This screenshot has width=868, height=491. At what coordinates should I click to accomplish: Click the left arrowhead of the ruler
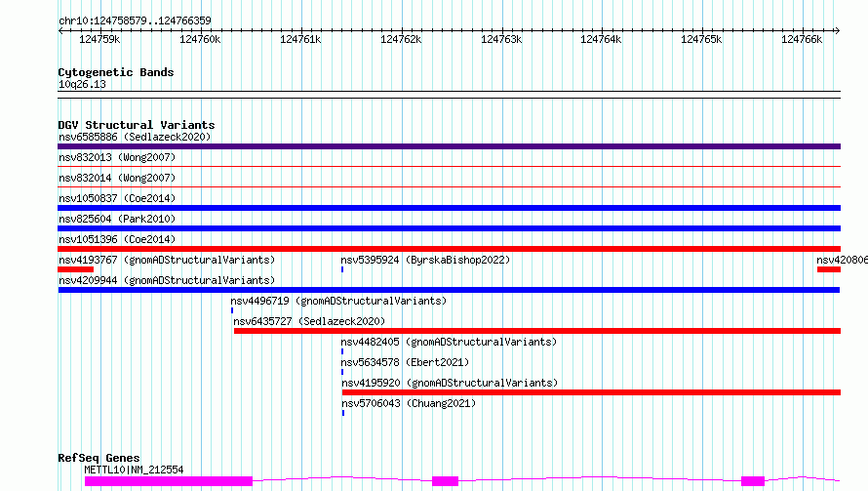click(60, 31)
